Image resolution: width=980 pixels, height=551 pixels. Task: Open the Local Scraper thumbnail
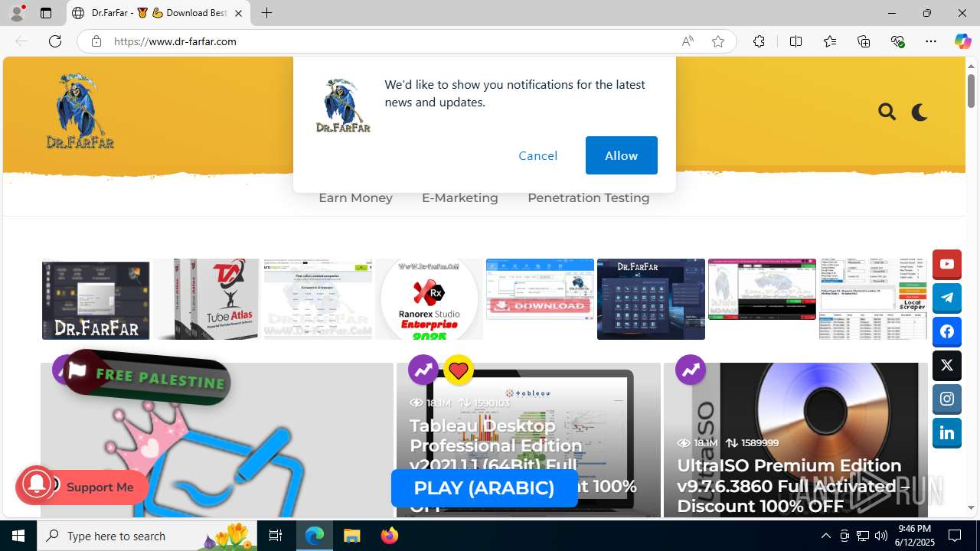873,298
